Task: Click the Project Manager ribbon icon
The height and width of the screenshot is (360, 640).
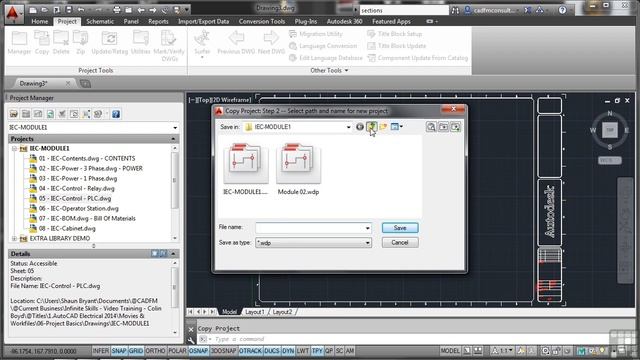Action: click(x=19, y=43)
